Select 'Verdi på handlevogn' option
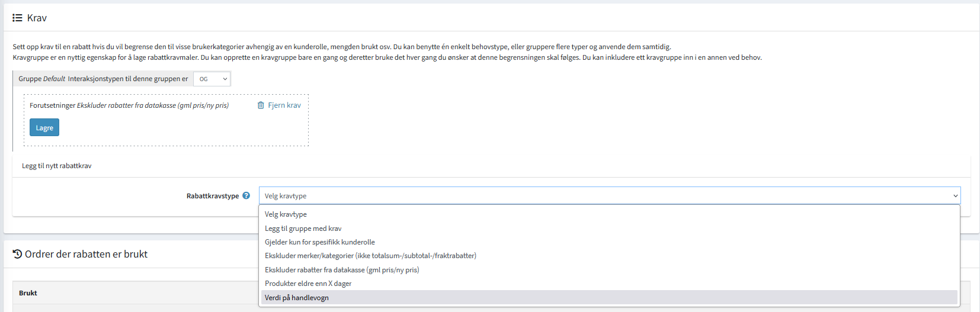Image resolution: width=980 pixels, height=312 pixels. pos(296,298)
